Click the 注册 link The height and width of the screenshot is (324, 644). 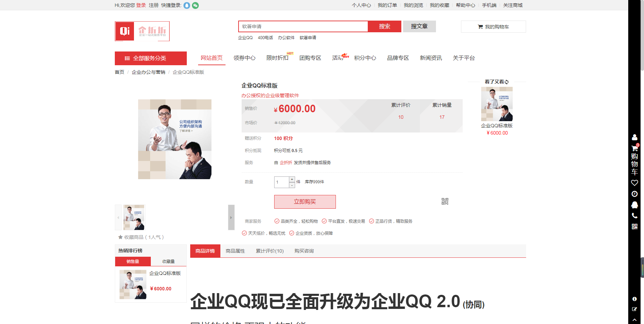[x=154, y=5]
